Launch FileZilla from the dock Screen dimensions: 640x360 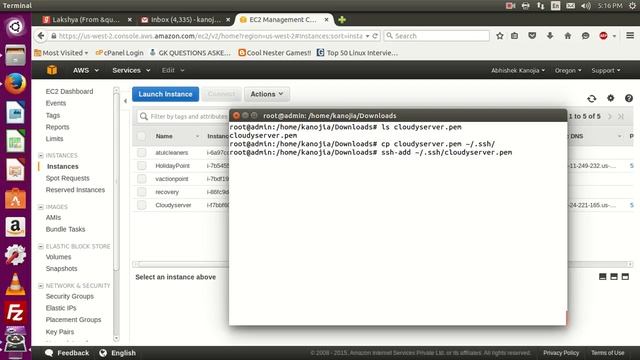15,313
